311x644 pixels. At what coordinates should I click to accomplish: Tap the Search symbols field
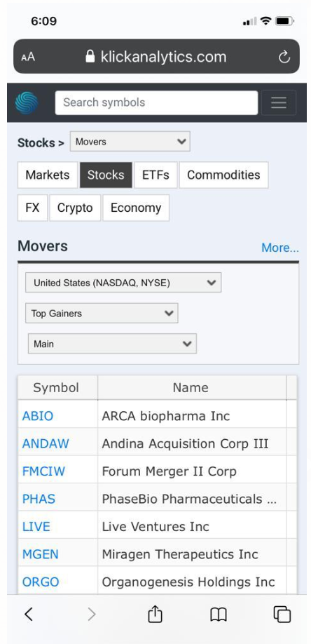tap(156, 102)
